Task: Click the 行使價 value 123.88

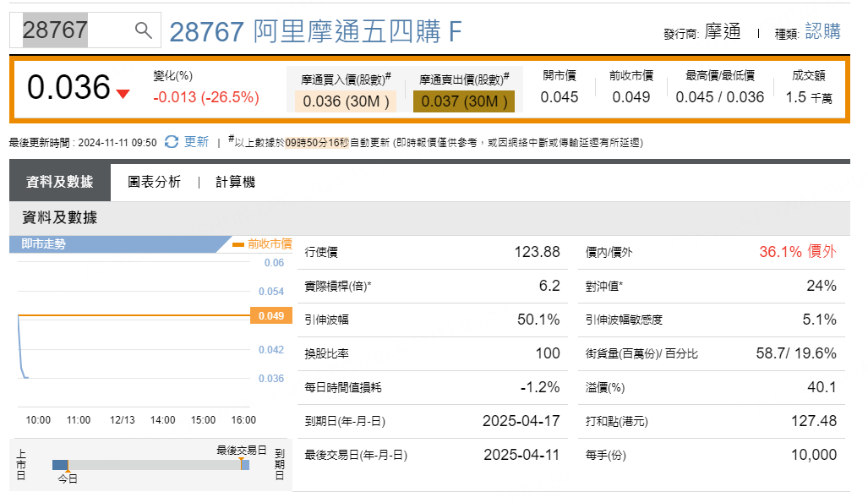Action: coord(537,252)
